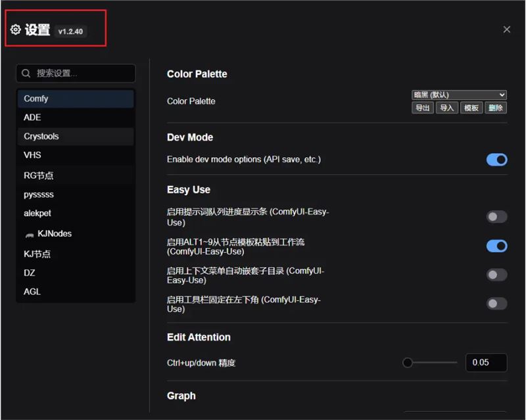Click the Easy Use section heading
The image size is (526, 420).
pos(189,190)
